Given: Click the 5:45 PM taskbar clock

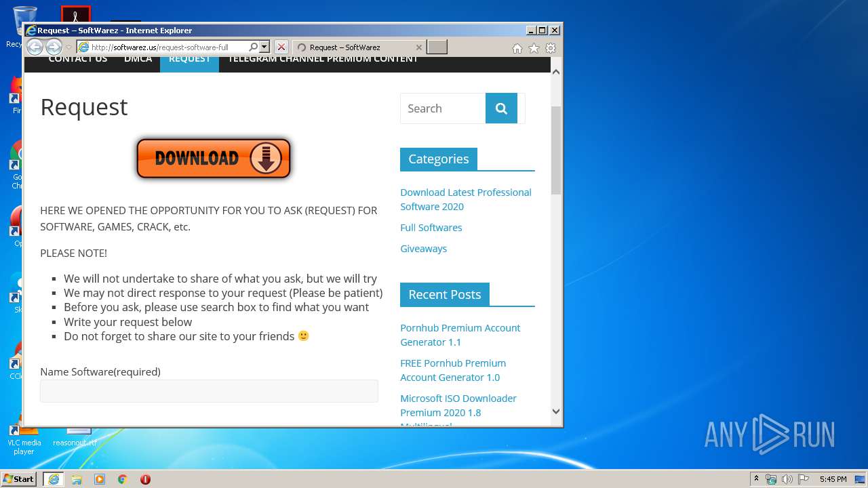Looking at the screenshot, I should click(x=833, y=479).
